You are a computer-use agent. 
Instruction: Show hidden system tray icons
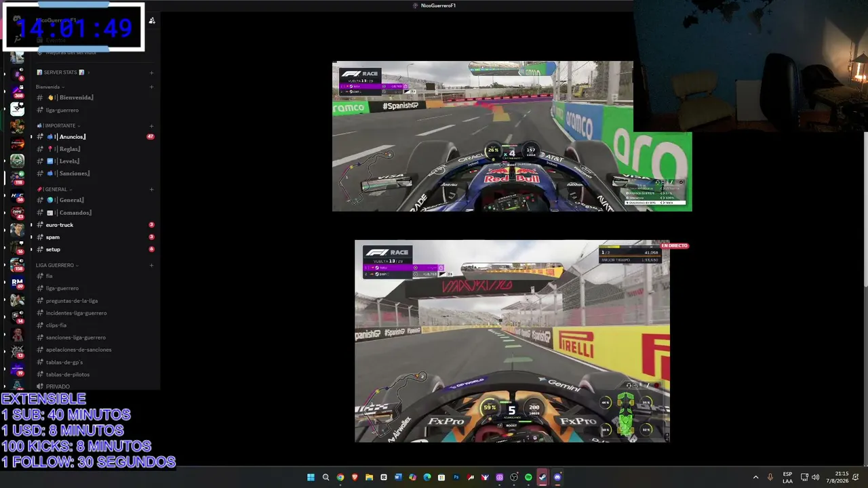click(x=755, y=477)
